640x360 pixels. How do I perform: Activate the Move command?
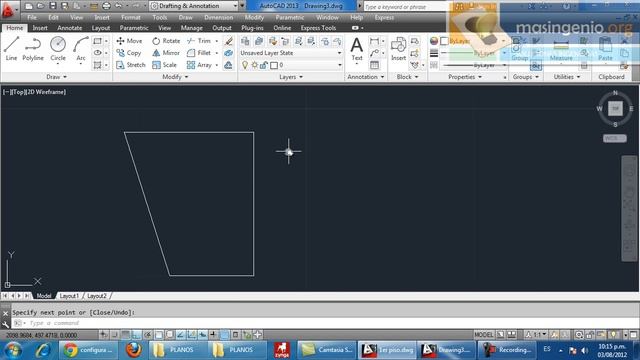129,41
